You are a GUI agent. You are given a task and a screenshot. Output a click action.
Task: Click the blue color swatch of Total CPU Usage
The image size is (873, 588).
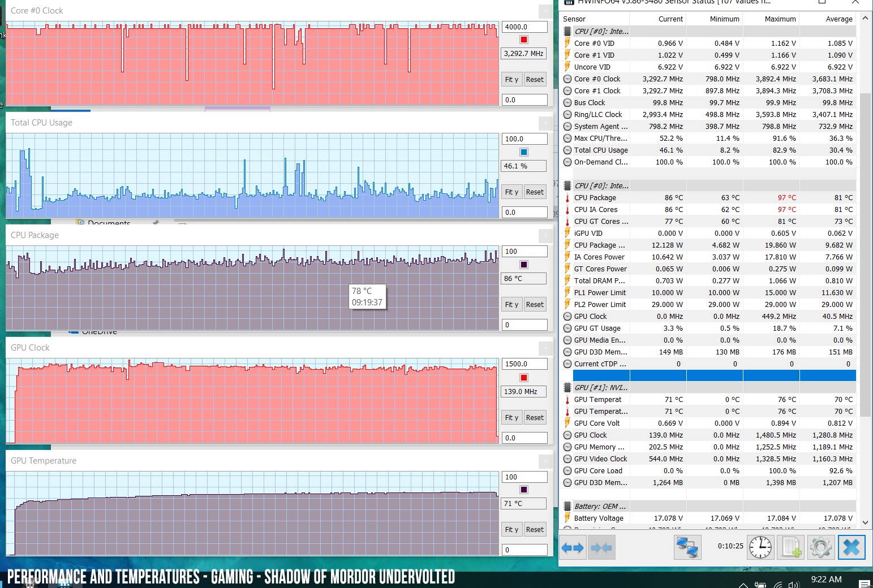pos(524,152)
